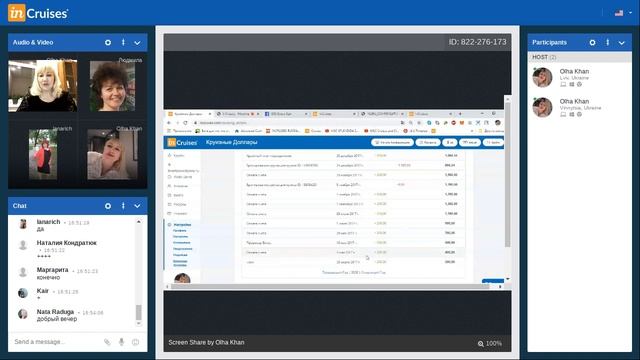Click the meeting ID 822-276-173
640x360 pixels.
tap(478, 42)
